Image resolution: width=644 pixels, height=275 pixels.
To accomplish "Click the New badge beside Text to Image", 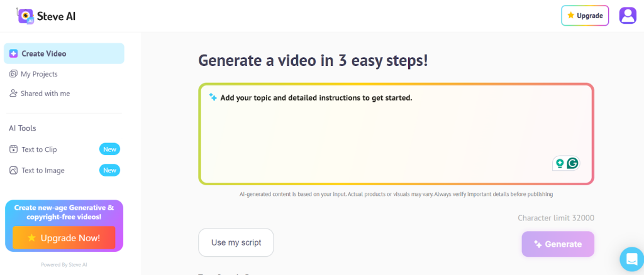I will click(109, 170).
